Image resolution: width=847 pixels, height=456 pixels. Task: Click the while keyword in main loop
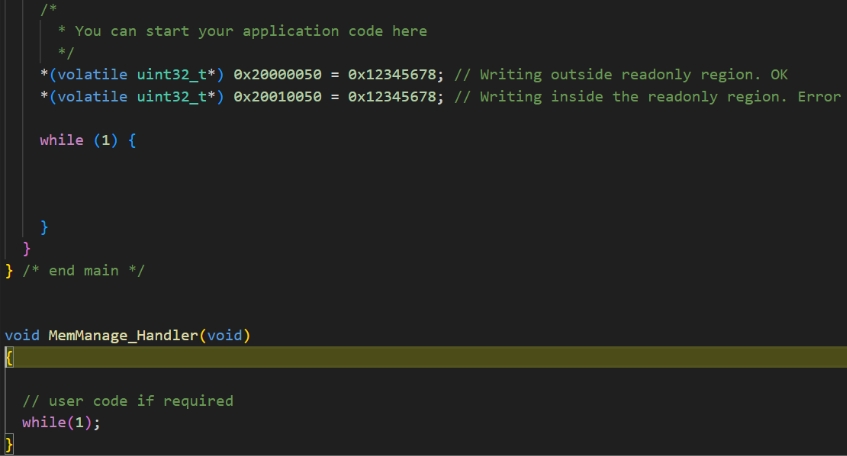[61, 140]
